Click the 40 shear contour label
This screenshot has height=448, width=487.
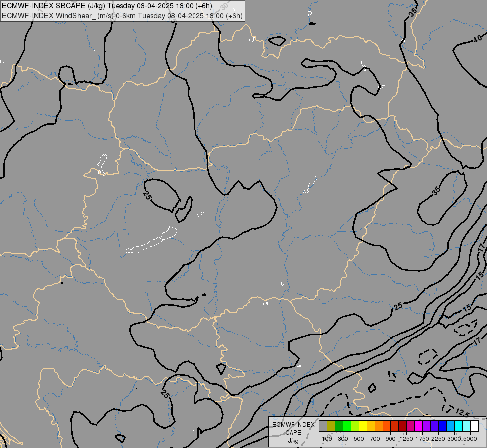tap(478, 39)
